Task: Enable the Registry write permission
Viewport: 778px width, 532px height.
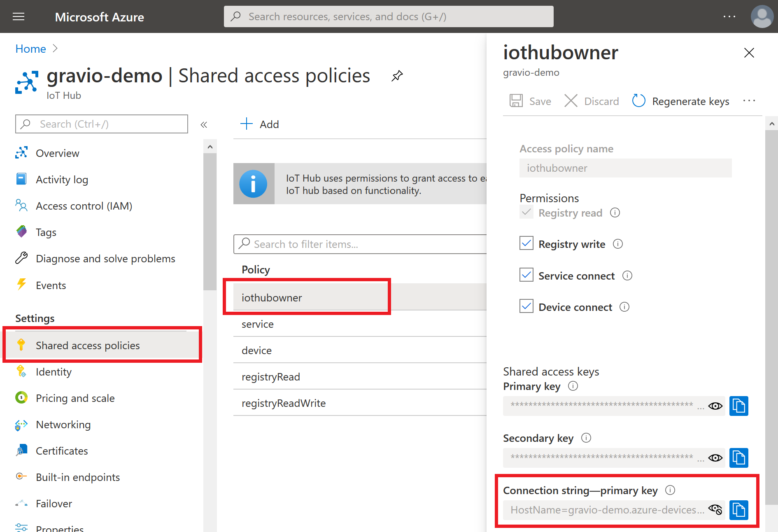Action: pos(526,243)
